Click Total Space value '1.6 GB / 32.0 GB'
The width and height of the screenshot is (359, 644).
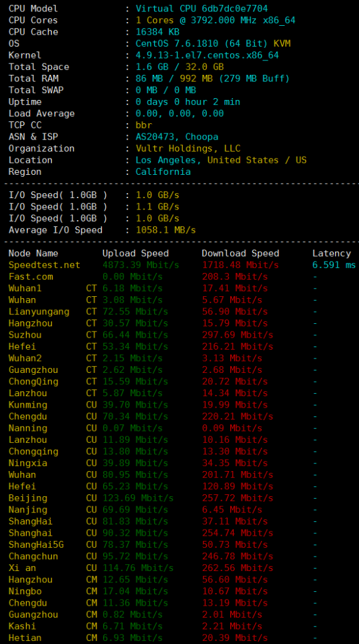coord(180,67)
